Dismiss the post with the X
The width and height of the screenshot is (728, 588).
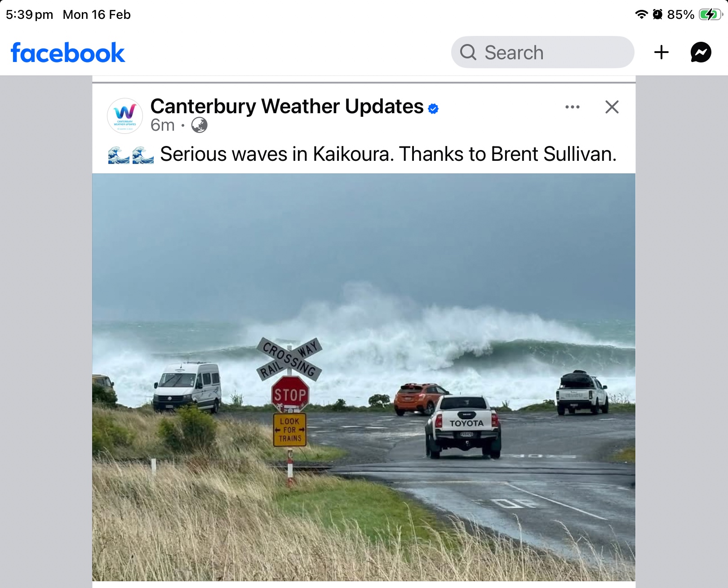[x=612, y=107]
